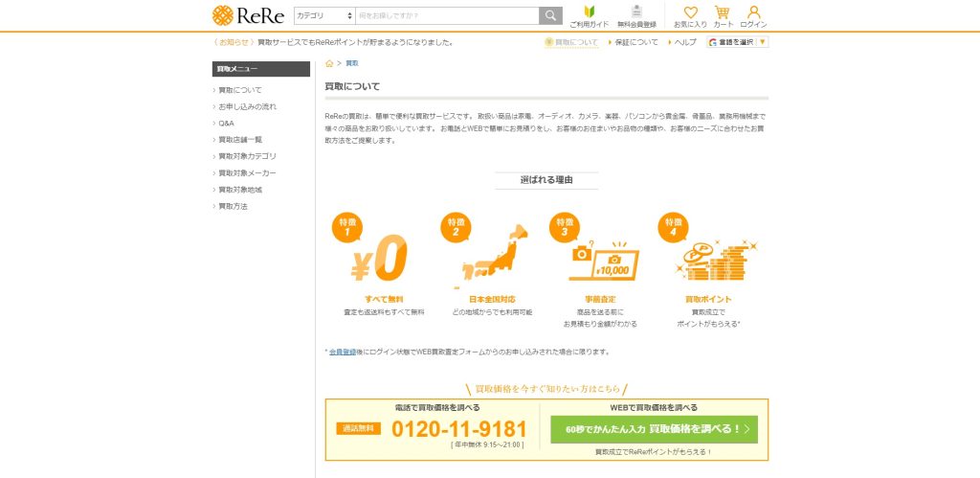Click WEBで買取価格を調べる heading
The width and height of the screenshot is (980, 478).
[x=654, y=408]
